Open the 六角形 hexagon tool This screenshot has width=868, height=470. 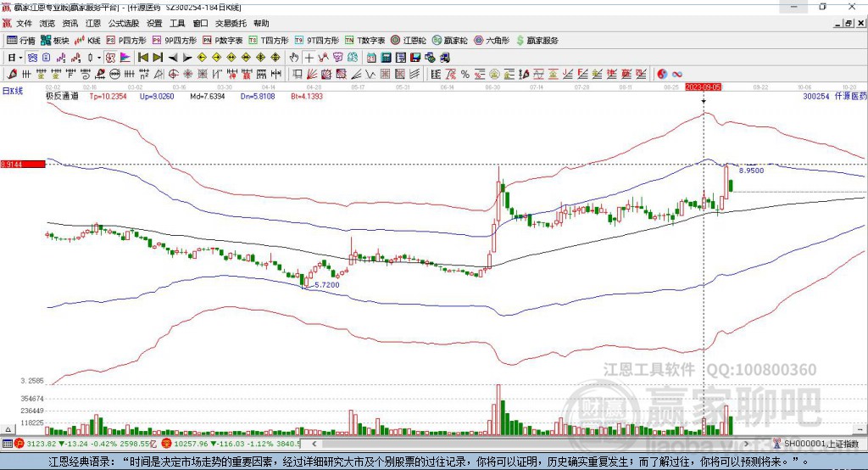point(492,41)
